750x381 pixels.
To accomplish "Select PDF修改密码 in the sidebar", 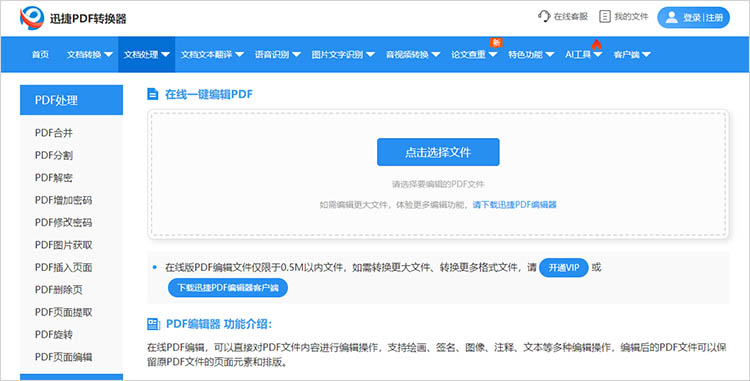I will tap(63, 223).
